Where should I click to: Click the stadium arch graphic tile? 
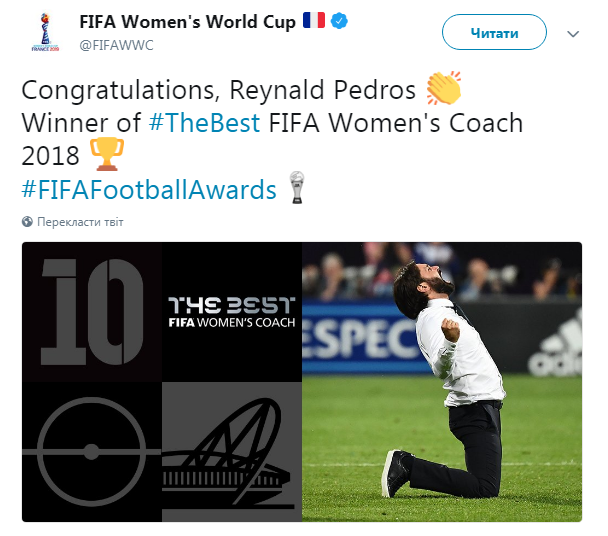tap(231, 451)
